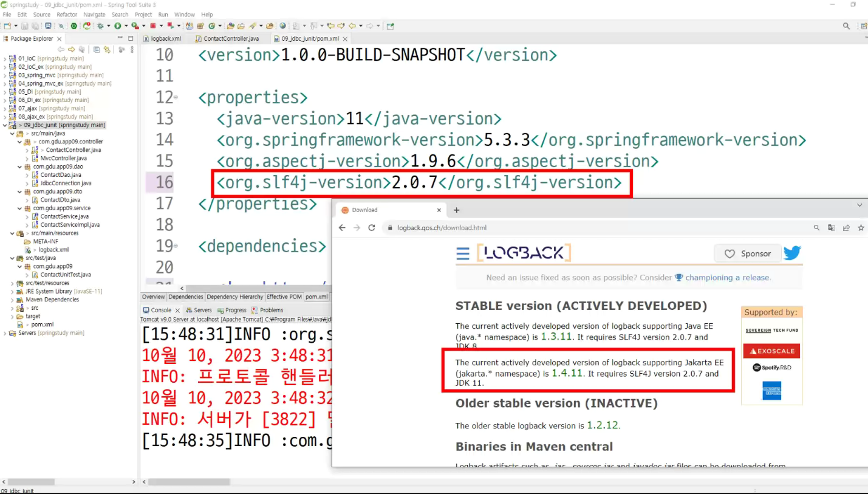The width and height of the screenshot is (868, 494).
Task: Click the Run Last Tool coverage icon
Action: coord(135,26)
